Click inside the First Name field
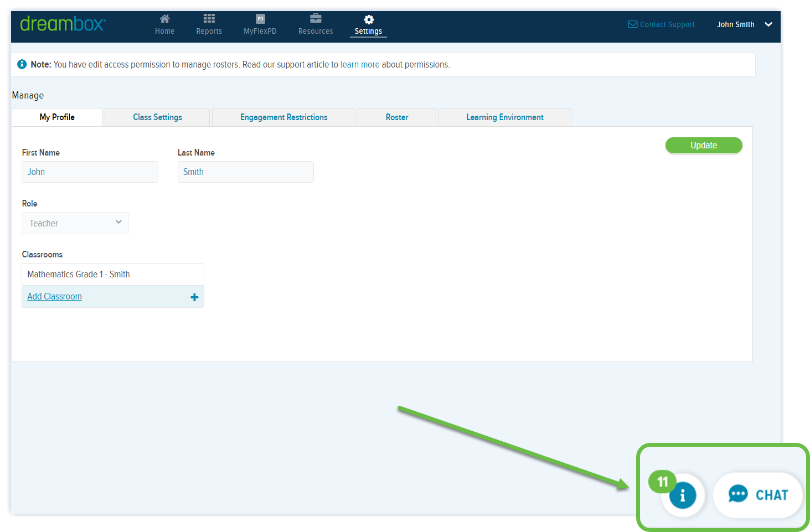The height and width of the screenshot is (532, 810). click(89, 172)
